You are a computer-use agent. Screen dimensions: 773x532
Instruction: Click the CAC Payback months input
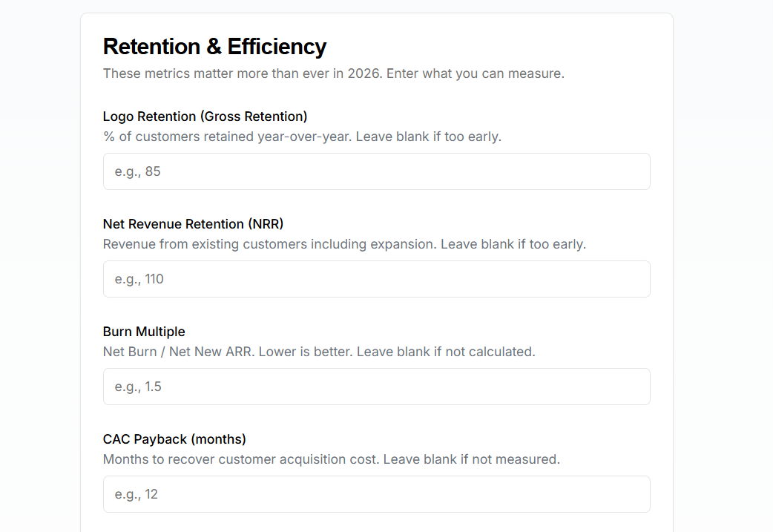(376, 494)
